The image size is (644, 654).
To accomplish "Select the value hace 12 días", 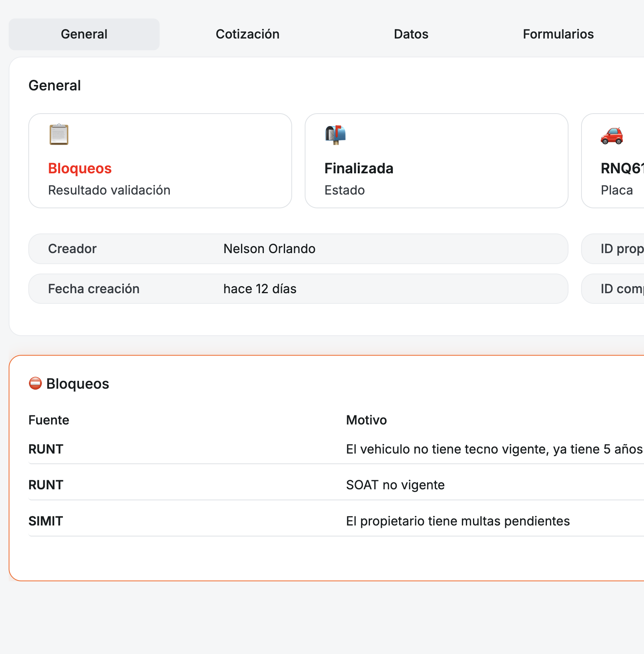I will tap(260, 289).
